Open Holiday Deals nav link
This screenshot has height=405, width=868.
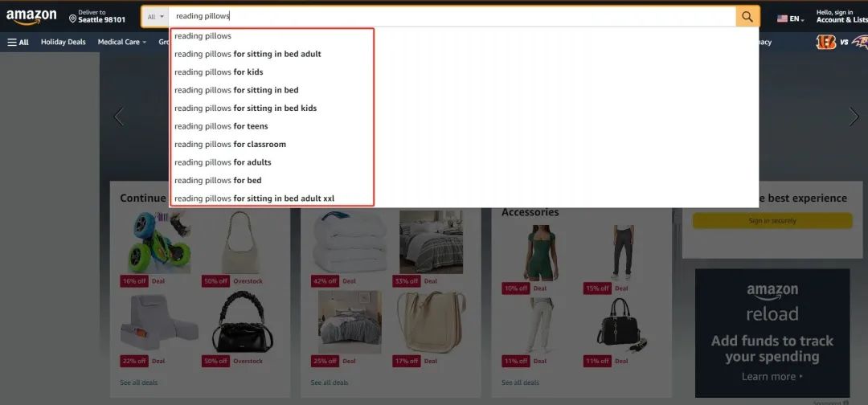point(63,42)
